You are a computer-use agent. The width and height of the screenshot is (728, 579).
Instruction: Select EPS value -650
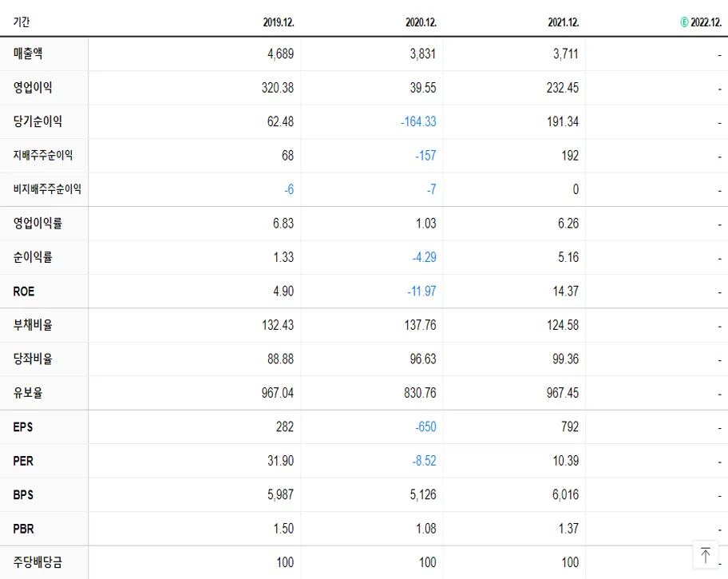click(x=425, y=427)
